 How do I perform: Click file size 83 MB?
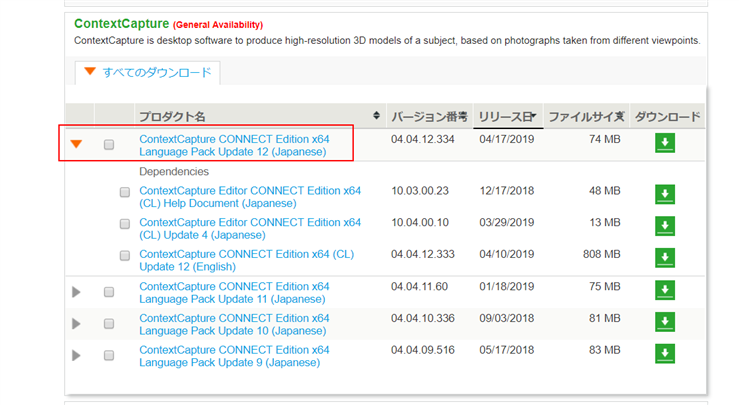tap(605, 350)
